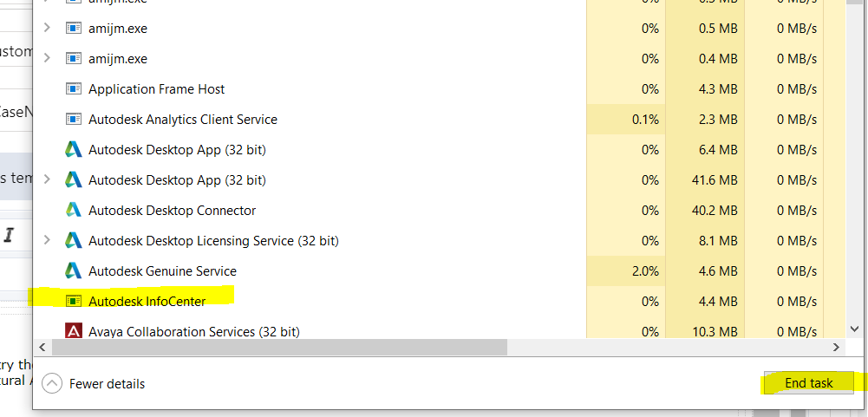The image size is (868, 417).
Task: Expand the lower amijm.exe process
Action: pyautogui.click(x=48, y=59)
